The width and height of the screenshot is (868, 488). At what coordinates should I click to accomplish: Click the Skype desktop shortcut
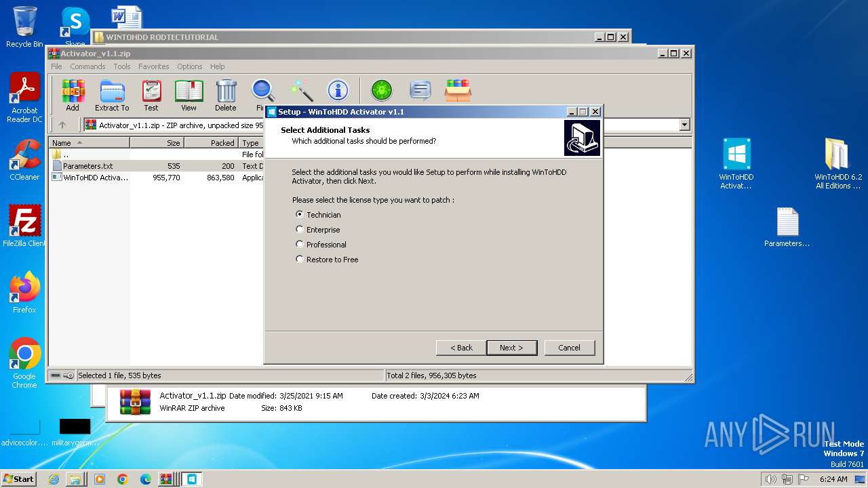tap(75, 27)
